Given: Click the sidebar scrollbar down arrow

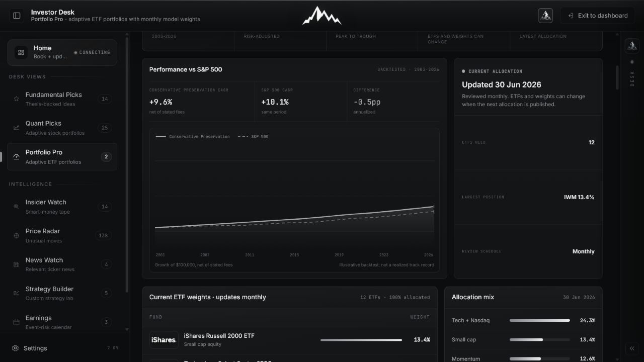Looking at the screenshot, I should [x=127, y=330].
